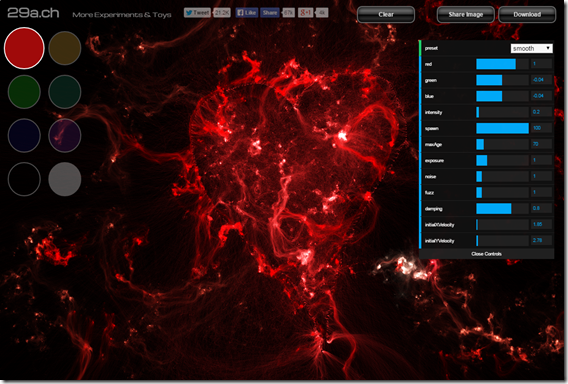Click the fuzz value field
This screenshot has height=384, width=568.
point(542,192)
